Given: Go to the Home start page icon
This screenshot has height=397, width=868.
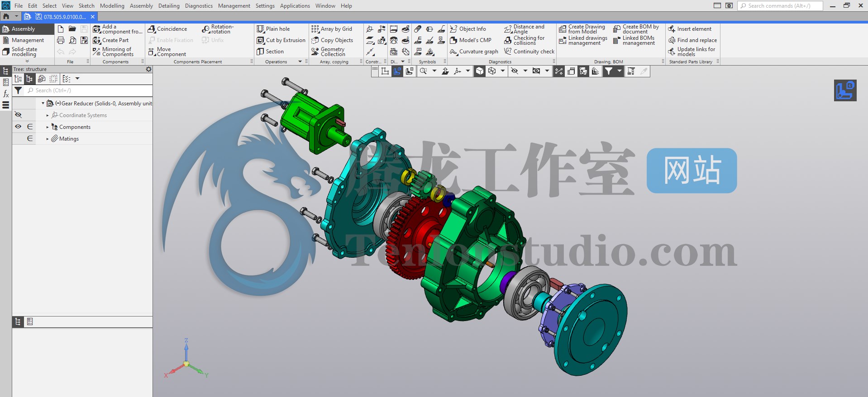Looking at the screenshot, I should coord(6,17).
